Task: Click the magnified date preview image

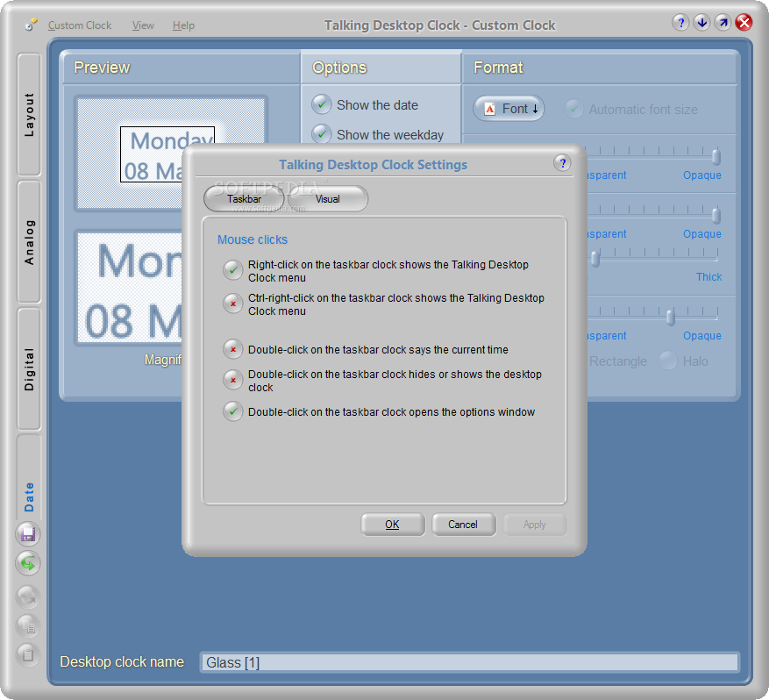Action: click(130, 288)
